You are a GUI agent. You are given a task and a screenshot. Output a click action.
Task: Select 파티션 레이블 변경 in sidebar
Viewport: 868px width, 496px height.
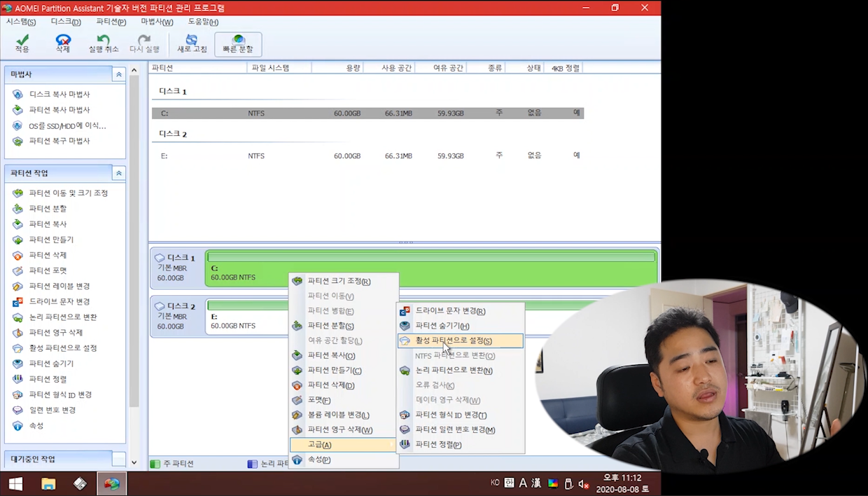(52, 286)
